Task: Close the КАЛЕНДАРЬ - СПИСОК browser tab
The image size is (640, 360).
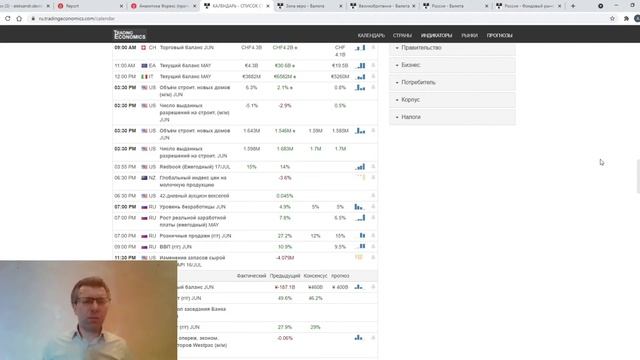Action: (268, 6)
